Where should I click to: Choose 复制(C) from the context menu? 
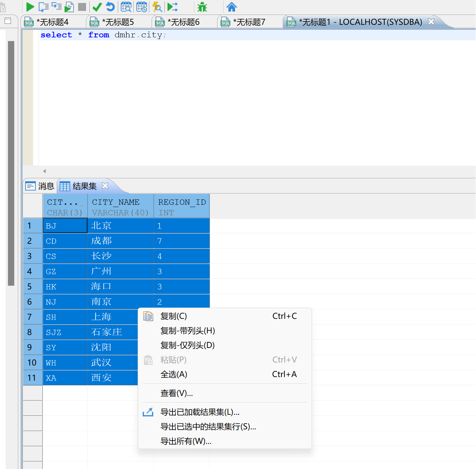pyautogui.click(x=225, y=316)
